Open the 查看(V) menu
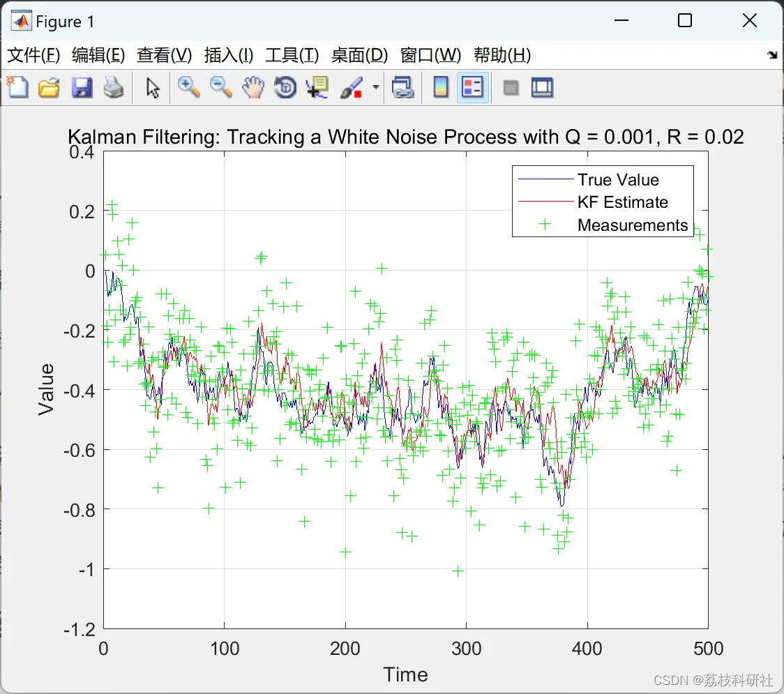The width and height of the screenshot is (784, 694). (165, 55)
